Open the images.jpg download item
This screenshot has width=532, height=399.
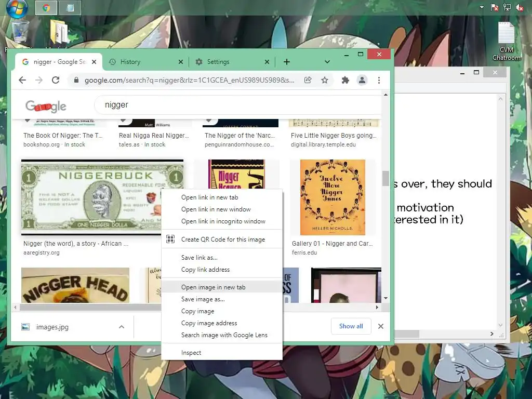(73, 327)
